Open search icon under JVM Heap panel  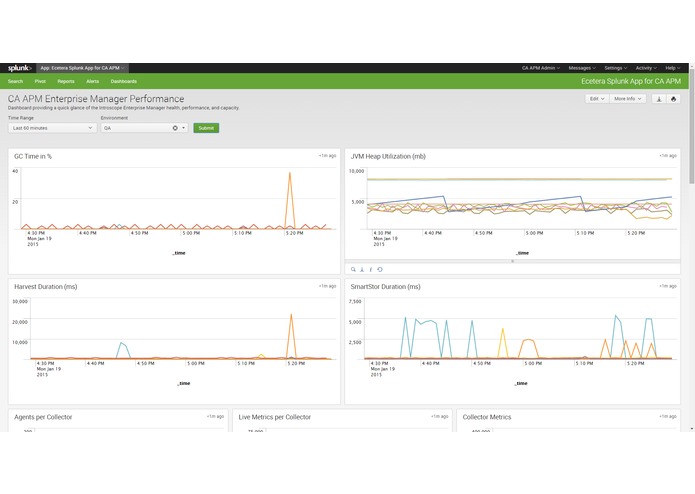353,269
